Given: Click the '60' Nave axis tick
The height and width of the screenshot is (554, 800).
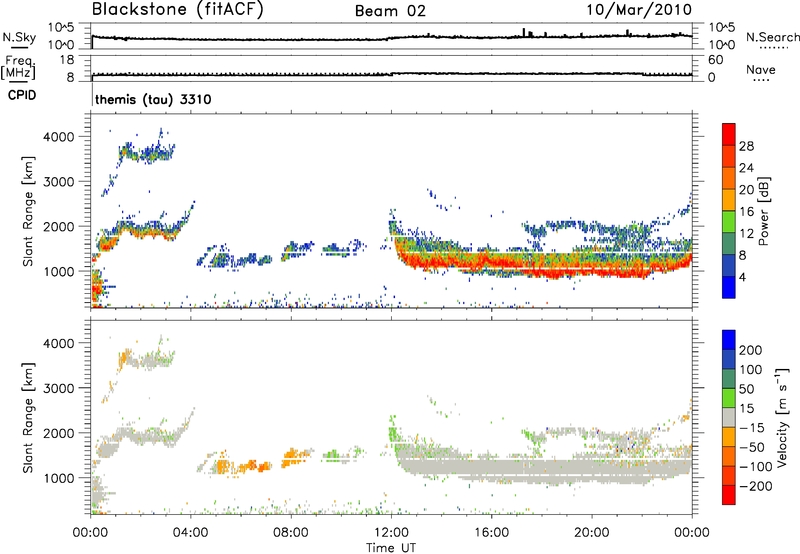Looking at the screenshot, I should (x=715, y=60).
